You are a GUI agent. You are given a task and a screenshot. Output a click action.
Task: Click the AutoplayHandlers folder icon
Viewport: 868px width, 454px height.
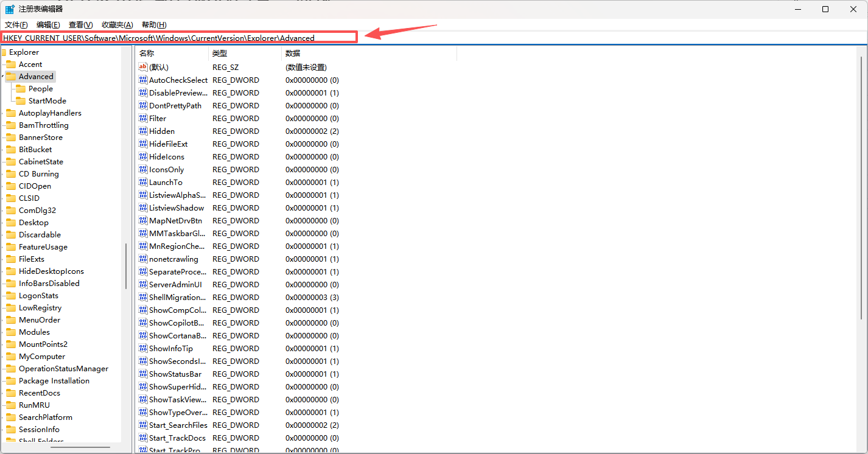[11, 113]
